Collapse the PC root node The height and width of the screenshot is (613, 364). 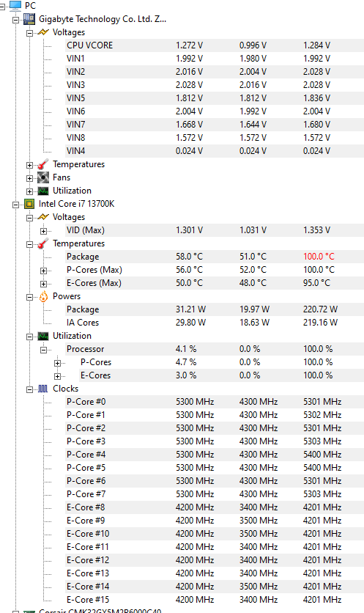click(x=2, y=7)
